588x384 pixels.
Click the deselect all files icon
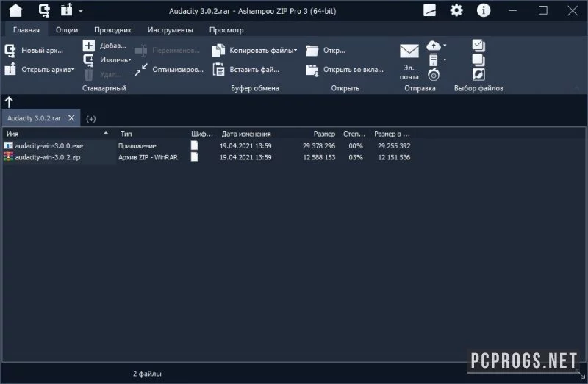tap(478, 60)
